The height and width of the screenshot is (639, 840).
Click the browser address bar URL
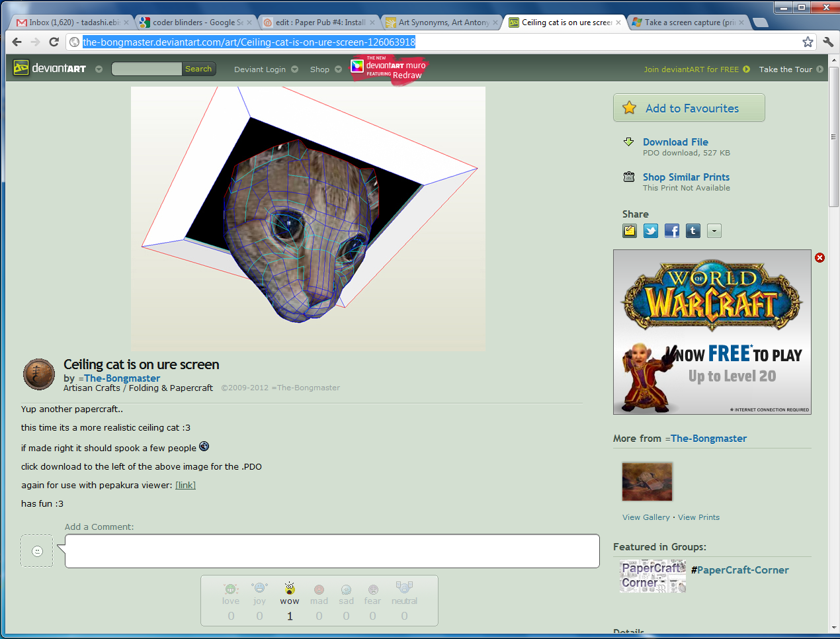pyautogui.click(x=249, y=42)
